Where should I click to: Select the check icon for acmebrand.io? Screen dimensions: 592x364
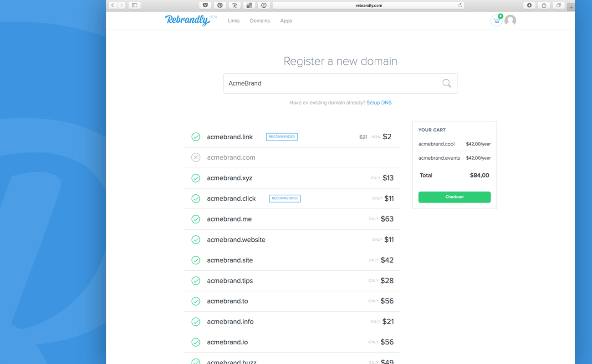(196, 342)
